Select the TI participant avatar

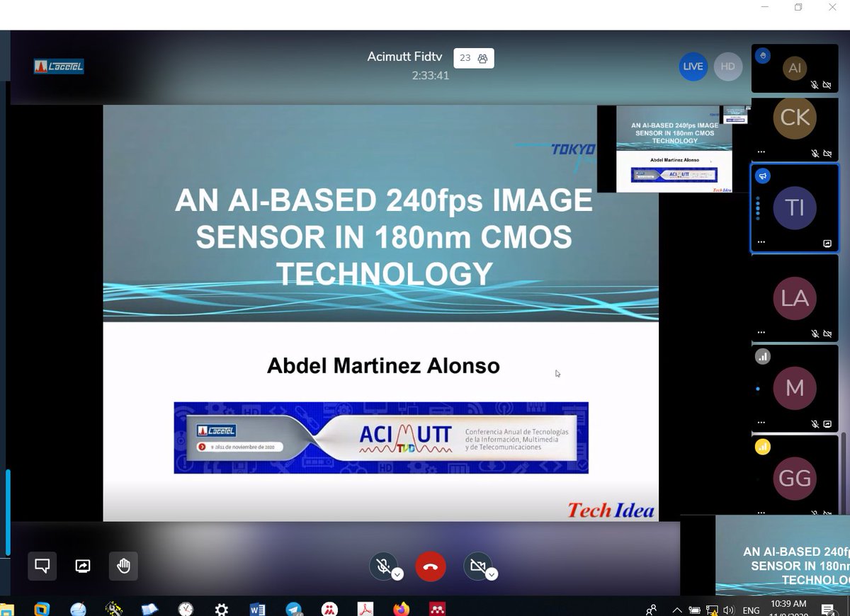tap(795, 207)
